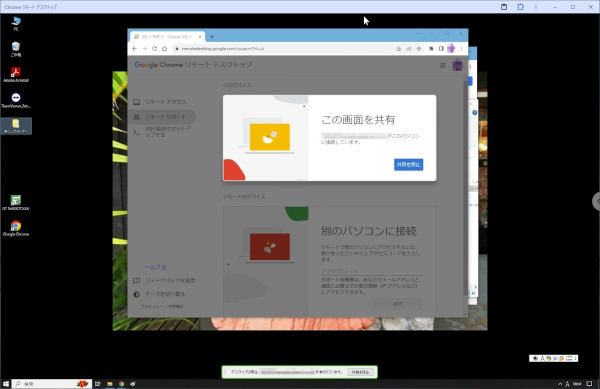Open Task View on the taskbar
This screenshot has height=389, width=600.
pos(98,384)
